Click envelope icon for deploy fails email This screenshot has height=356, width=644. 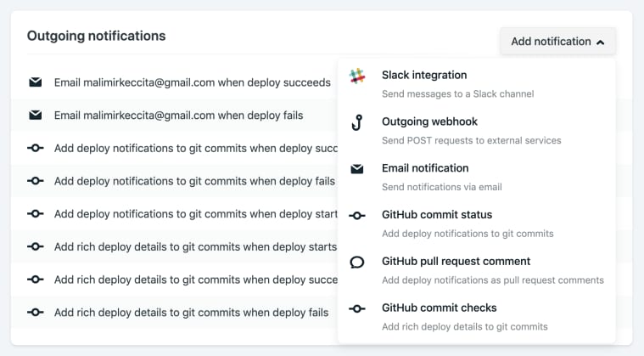point(36,115)
